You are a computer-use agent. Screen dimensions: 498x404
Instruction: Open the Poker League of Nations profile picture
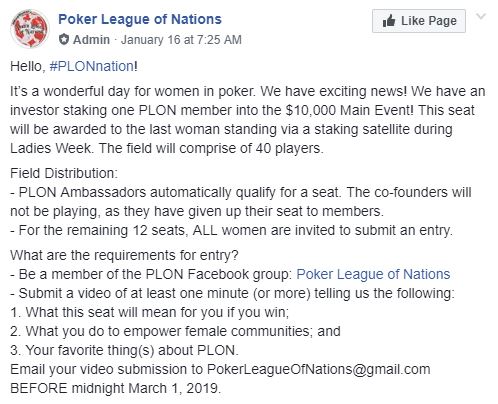30,29
